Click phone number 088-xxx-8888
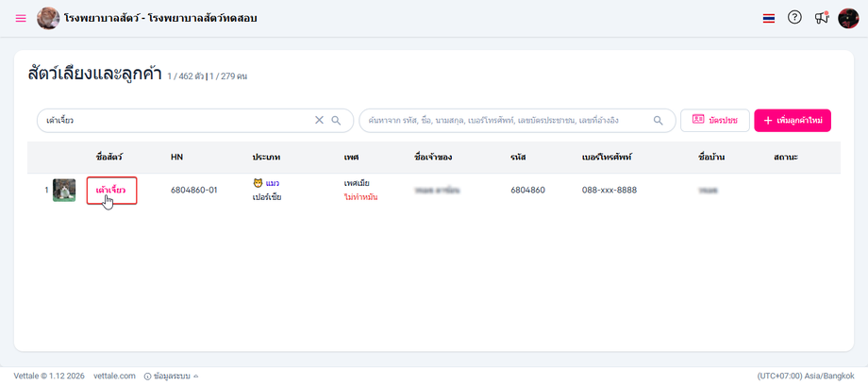Screen dimensions: 868x385 coord(609,190)
